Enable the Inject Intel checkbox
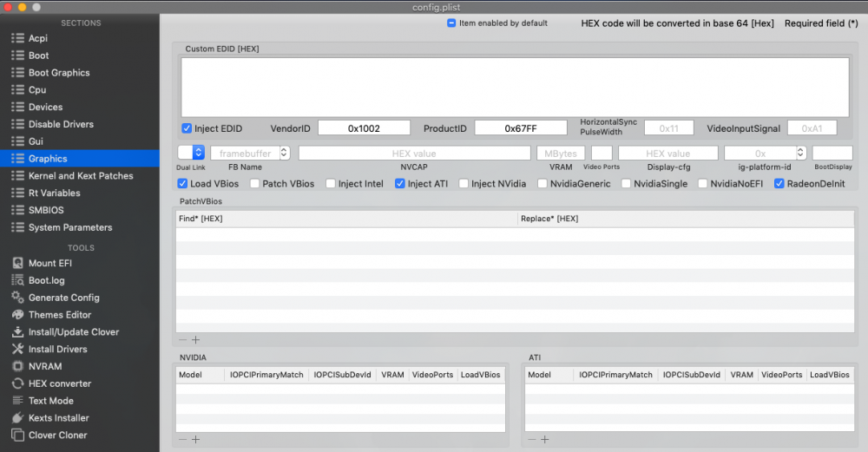 pos(331,184)
